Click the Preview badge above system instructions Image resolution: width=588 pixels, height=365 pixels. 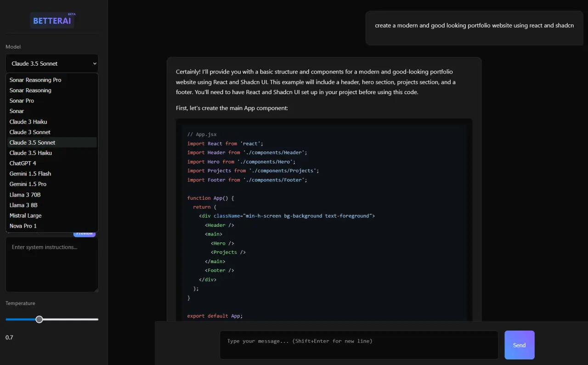pyautogui.click(x=85, y=234)
